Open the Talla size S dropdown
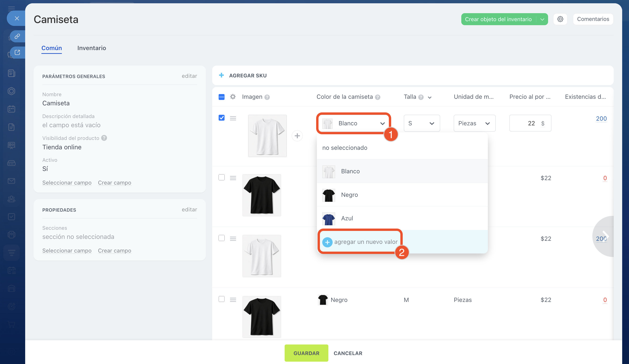This screenshot has height=364, width=629. (422, 123)
